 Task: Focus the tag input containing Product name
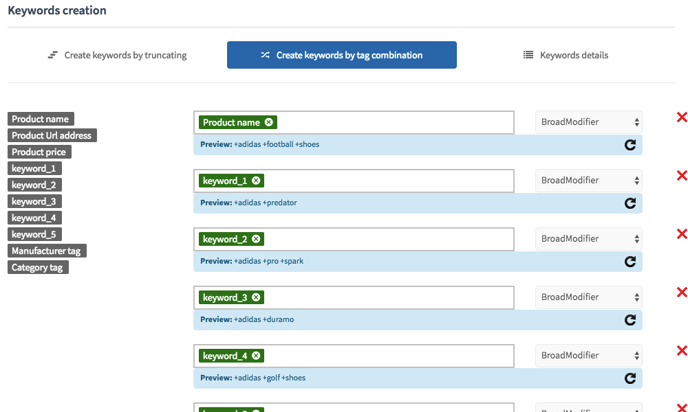coord(354,122)
